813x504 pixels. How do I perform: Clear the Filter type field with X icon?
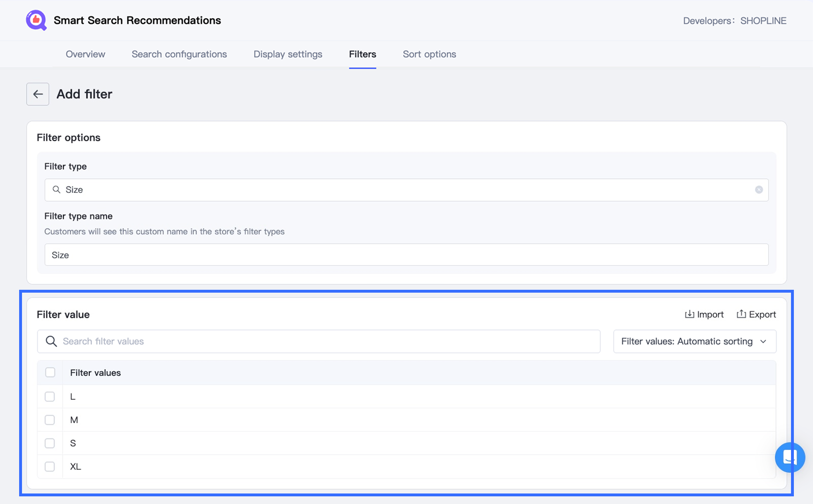pyautogui.click(x=758, y=190)
